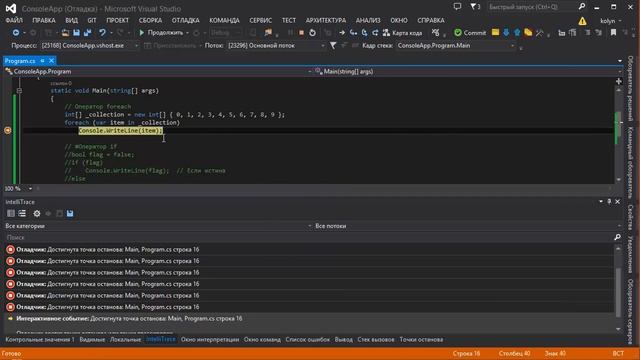
Task: Click the yellow branches icon
Action: coord(528,32)
